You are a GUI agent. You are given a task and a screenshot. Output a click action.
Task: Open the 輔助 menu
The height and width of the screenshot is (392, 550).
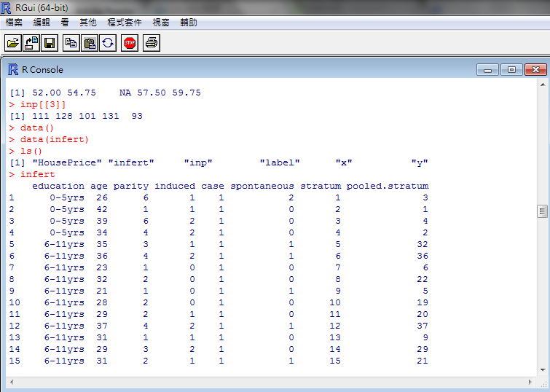point(189,23)
